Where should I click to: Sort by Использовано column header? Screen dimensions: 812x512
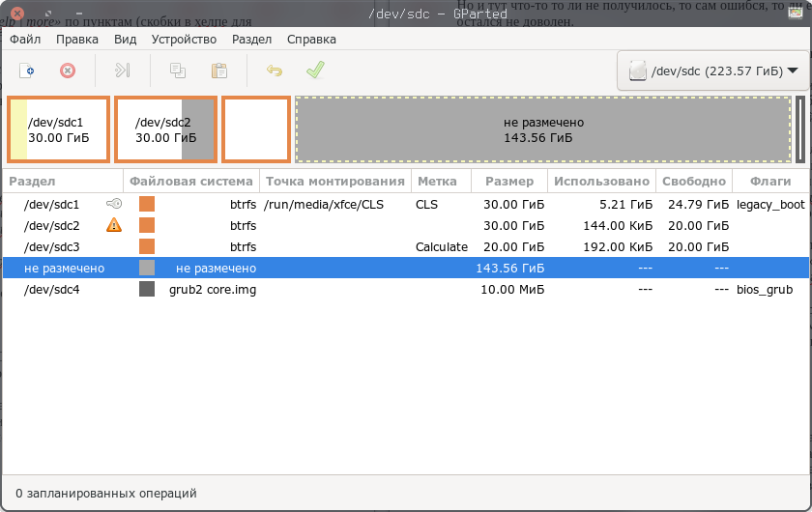tap(601, 182)
